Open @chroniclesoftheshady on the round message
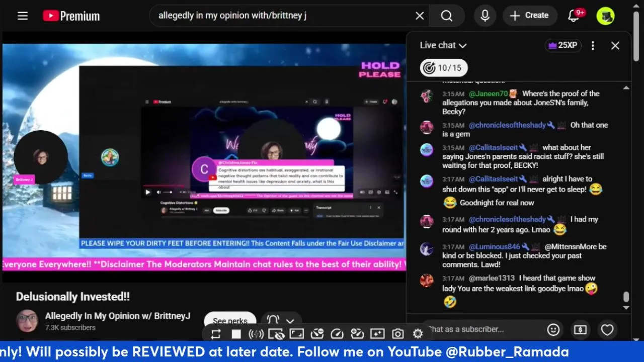 tap(507, 220)
